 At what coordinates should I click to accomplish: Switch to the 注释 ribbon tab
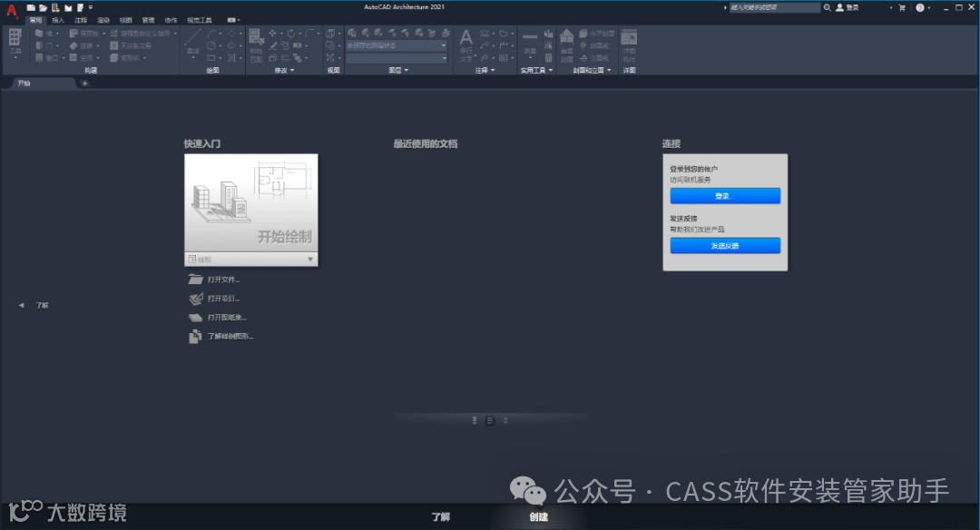coord(81,20)
